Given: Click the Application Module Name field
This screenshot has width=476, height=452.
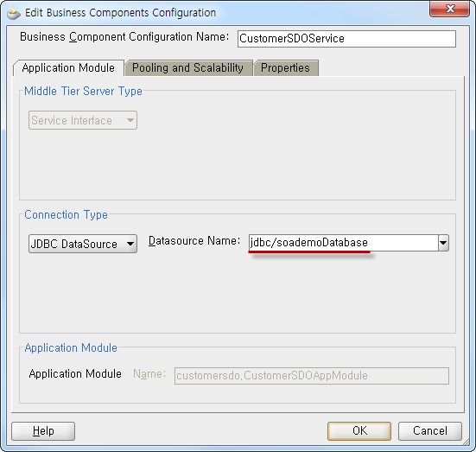Looking at the screenshot, I should click(312, 376).
